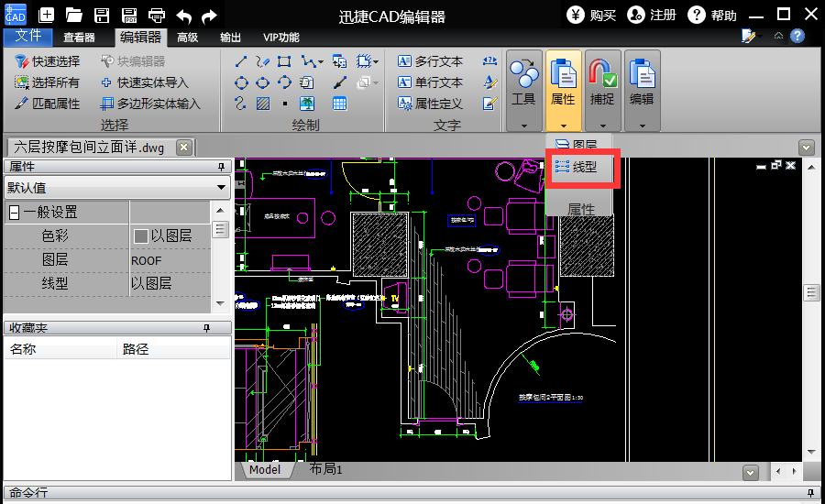Click the 购买 purchase button

[x=591, y=15]
